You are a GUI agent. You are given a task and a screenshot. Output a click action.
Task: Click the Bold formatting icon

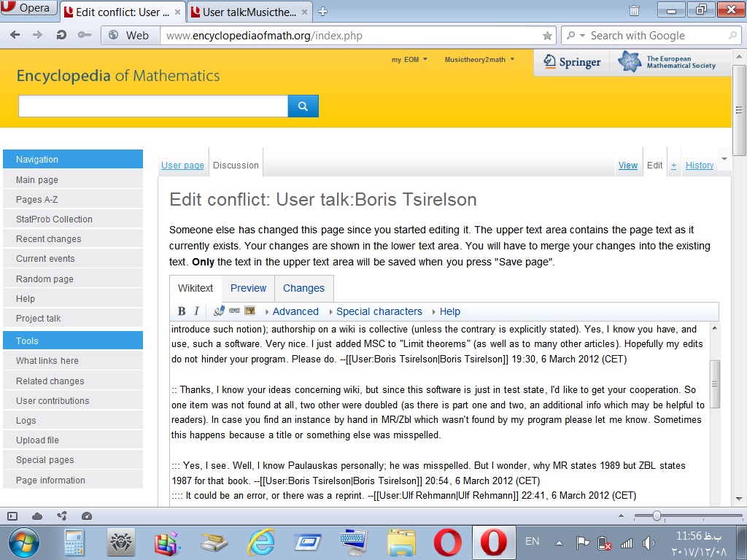(x=182, y=311)
